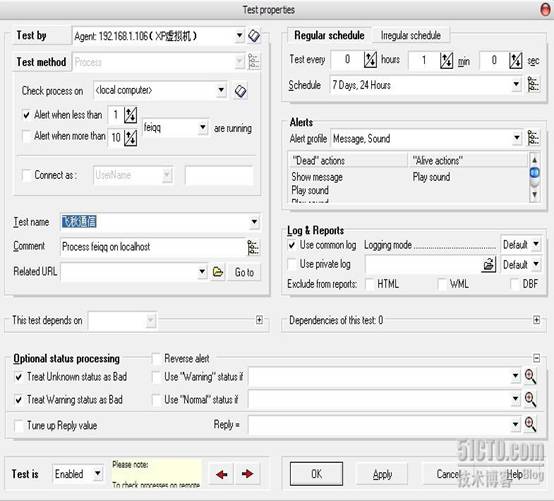The image size is (554, 501).
Task: Toggle Use common log checkbox
Action: coord(292,245)
